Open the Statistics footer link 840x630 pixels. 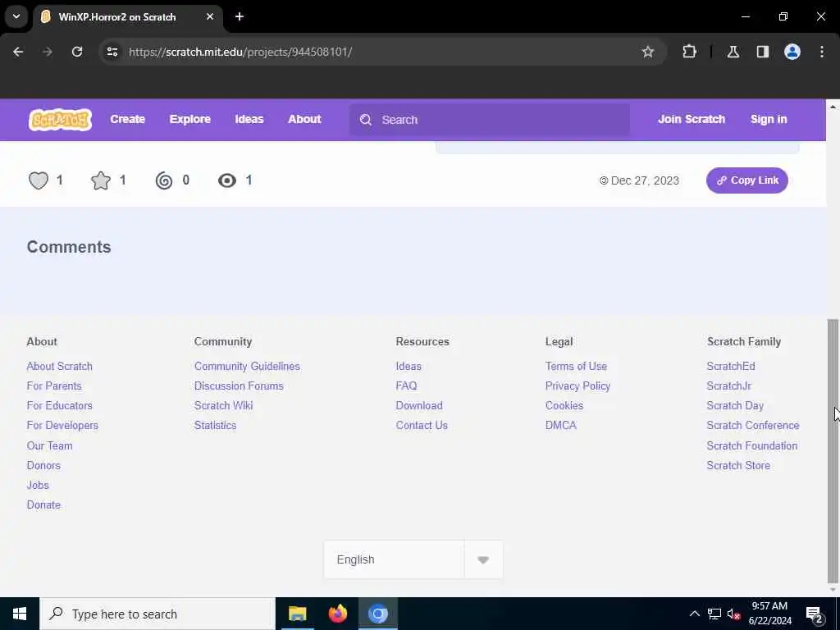(215, 426)
